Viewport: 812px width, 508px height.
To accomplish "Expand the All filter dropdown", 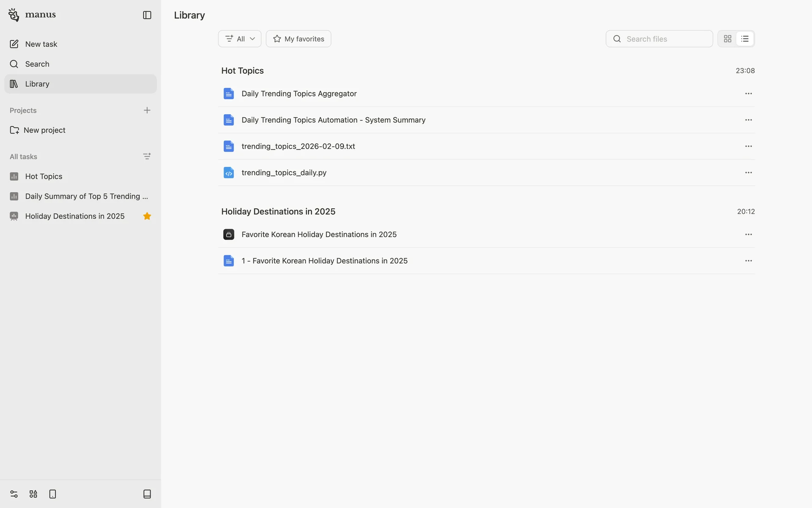I will tap(239, 39).
